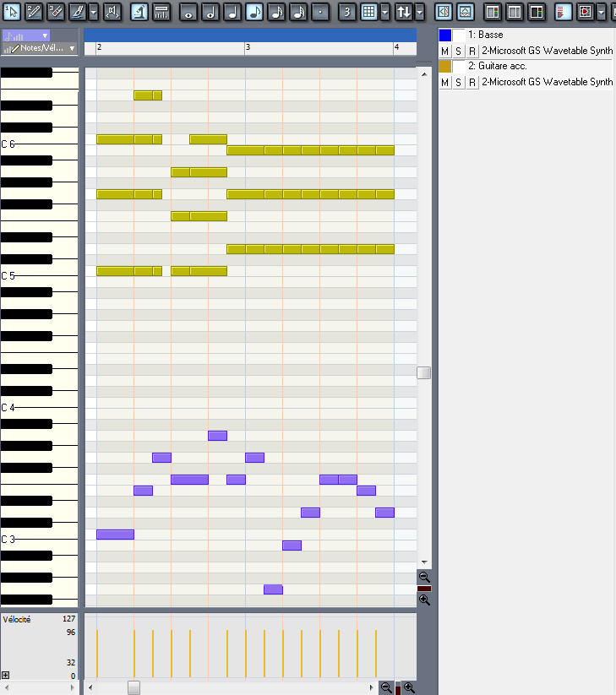Viewport: 616px width, 695px height.
Task: Click the synth output name under Basse
Action: (x=548, y=51)
